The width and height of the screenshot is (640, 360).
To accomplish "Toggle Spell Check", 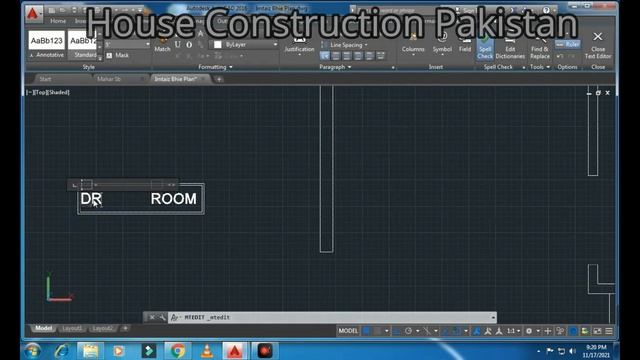I will click(485, 48).
